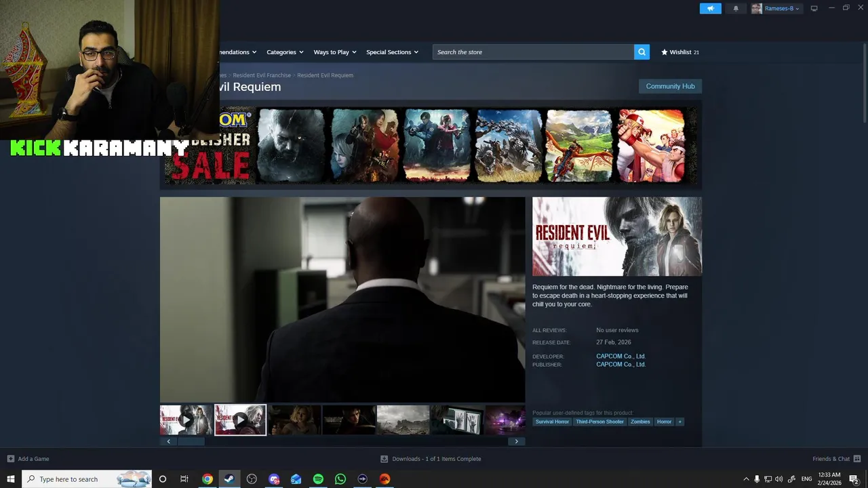Select the Horror tag

point(664,422)
